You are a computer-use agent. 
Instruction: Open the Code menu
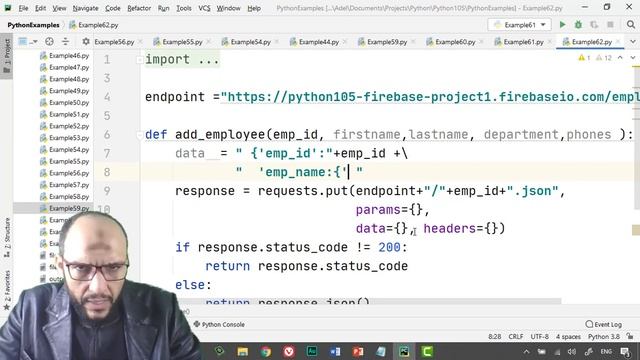113,8
